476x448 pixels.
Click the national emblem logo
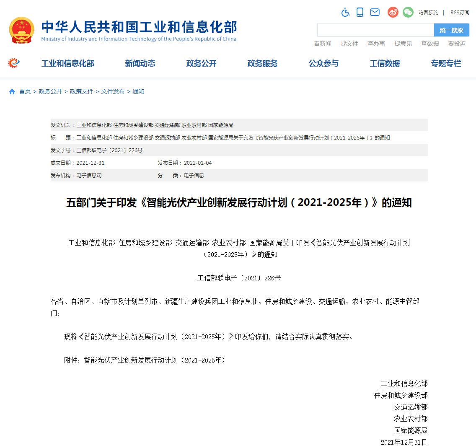[x=22, y=30]
